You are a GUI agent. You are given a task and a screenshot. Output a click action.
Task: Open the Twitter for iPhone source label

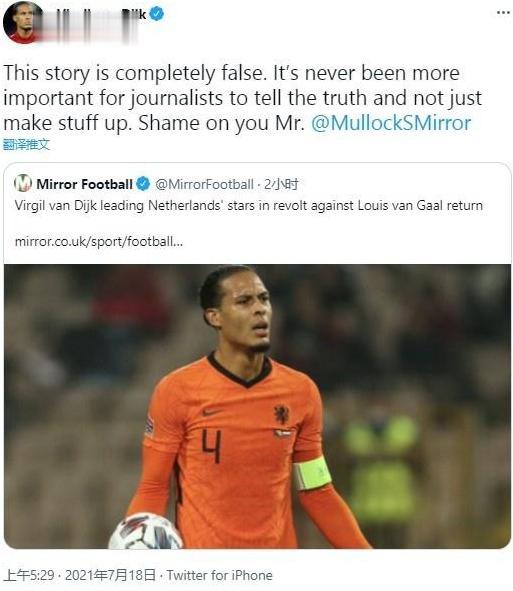(219, 575)
